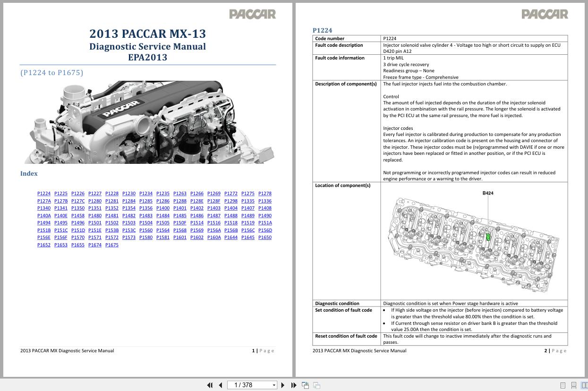Jump to the last page

tap(294, 385)
